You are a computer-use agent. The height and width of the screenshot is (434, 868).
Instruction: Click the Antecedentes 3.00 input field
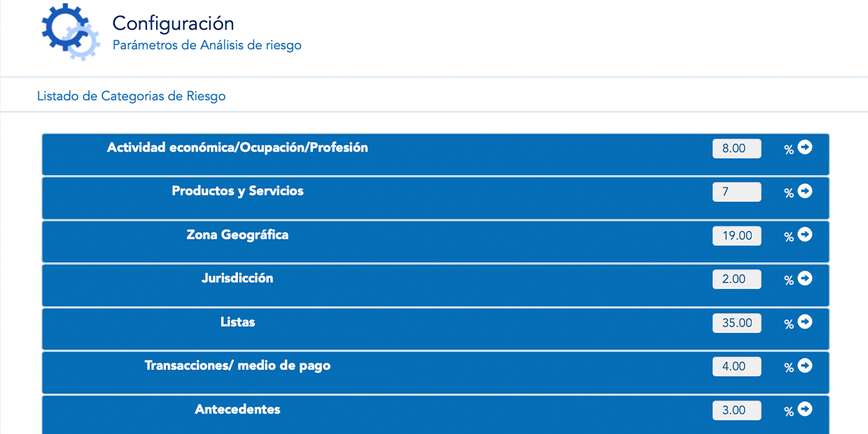point(736,410)
